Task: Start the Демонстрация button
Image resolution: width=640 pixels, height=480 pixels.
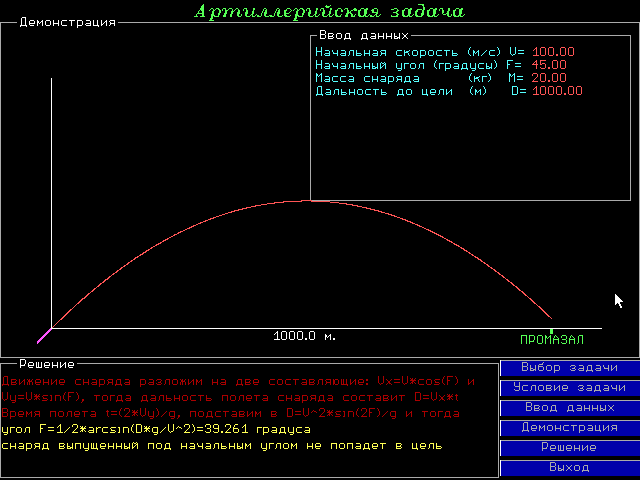Action: (x=570, y=428)
